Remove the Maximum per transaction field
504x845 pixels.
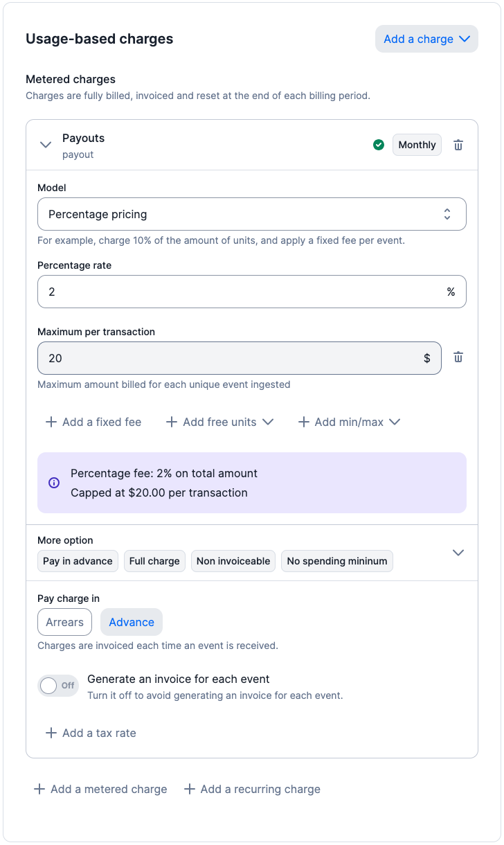(x=458, y=357)
